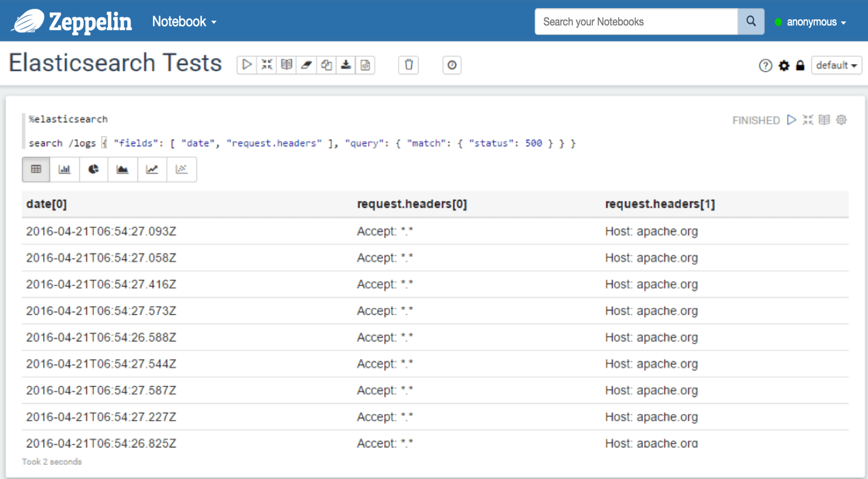Open the Notebook menu

182,21
